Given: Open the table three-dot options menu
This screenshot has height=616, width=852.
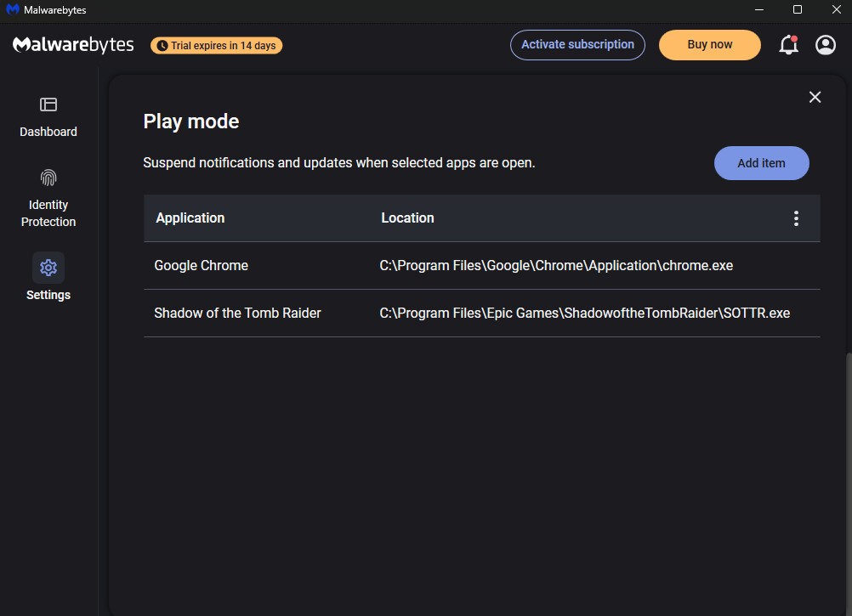Looking at the screenshot, I should click(x=796, y=218).
